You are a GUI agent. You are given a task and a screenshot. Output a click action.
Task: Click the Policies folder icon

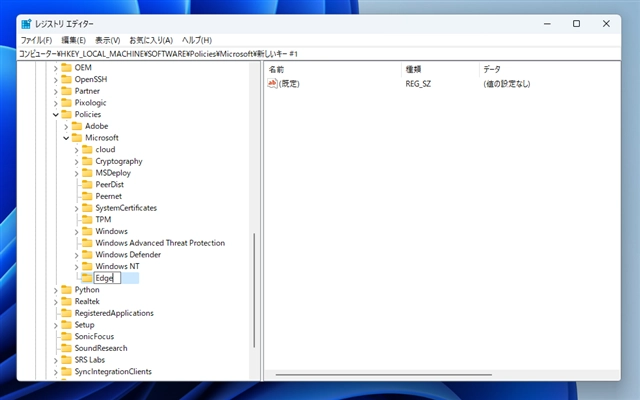(67, 114)
